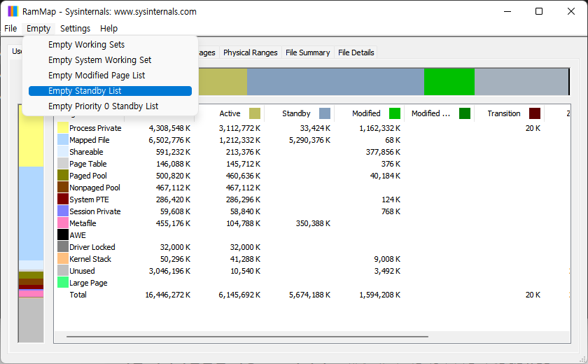Image resolution: width=588 pixels, height=364 pixels.
Task: Click the Shareable pale blue swatch
Action: [62, 152]
